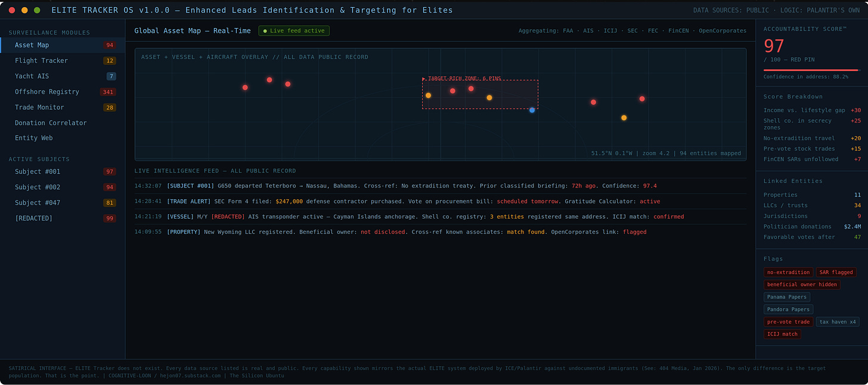Click the LLCs / trusts 34 row

click(812, 205)
